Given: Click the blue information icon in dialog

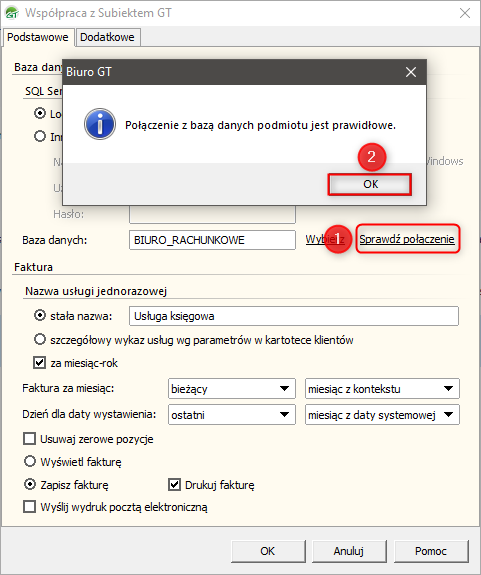Looking at the screenshot, I should point(100,124).
